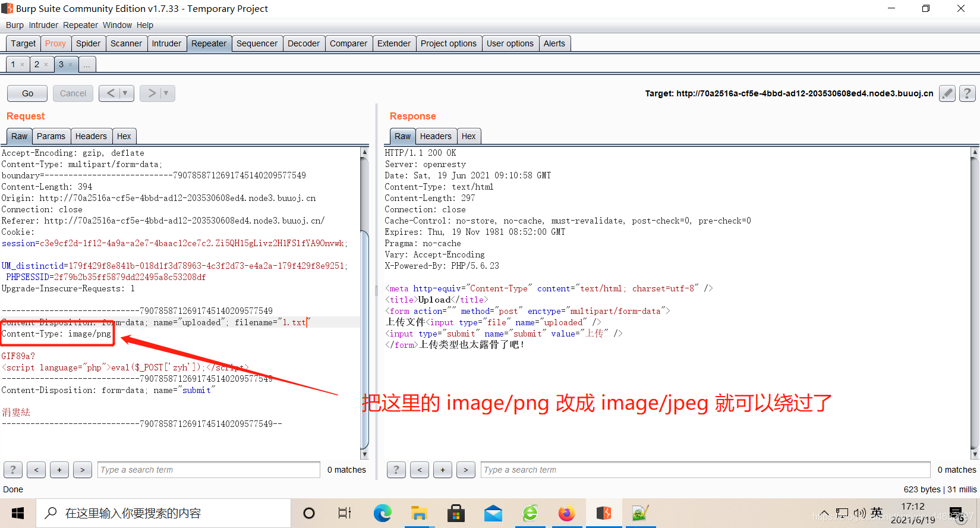This screenshot has width=980, height=528.
Task: Click the Cancel button
Action: 73,93
